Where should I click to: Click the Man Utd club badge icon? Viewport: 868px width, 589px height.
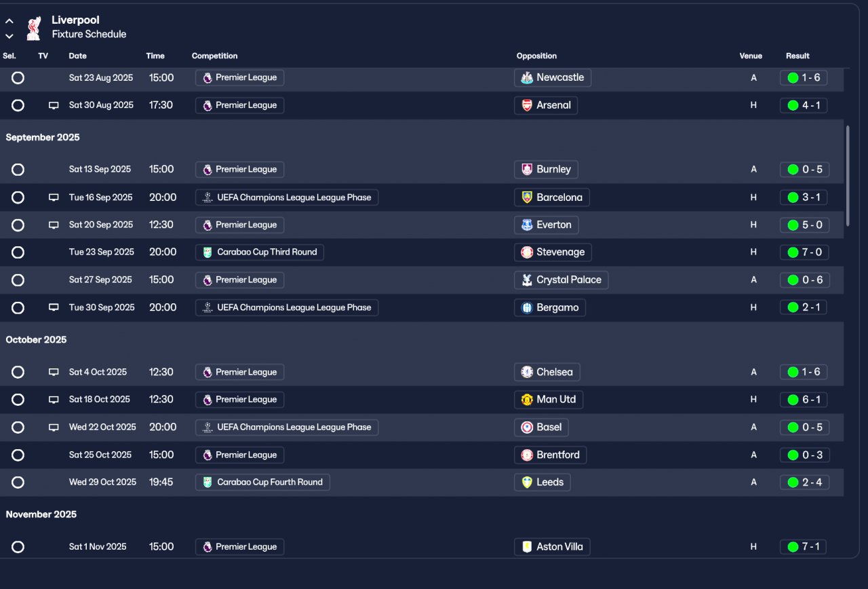(527, 400)
